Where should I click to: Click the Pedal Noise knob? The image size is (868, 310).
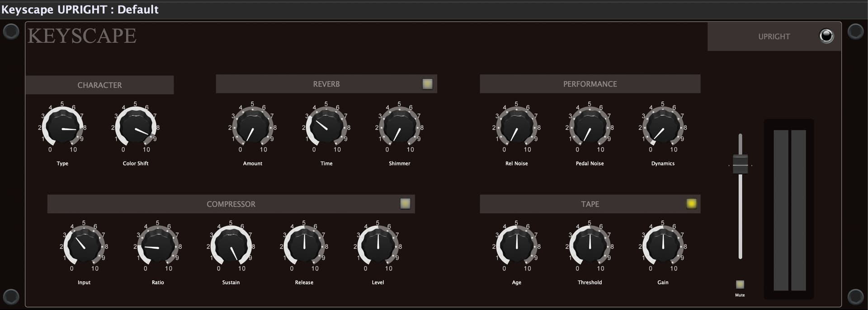pos(590,128)
